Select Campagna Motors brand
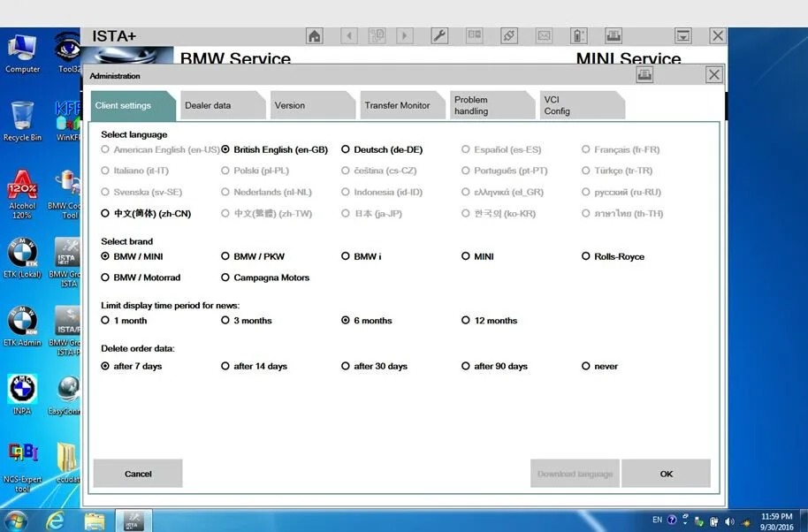Image resolution: width=808 pixels, height=532 pixels. 265,277
